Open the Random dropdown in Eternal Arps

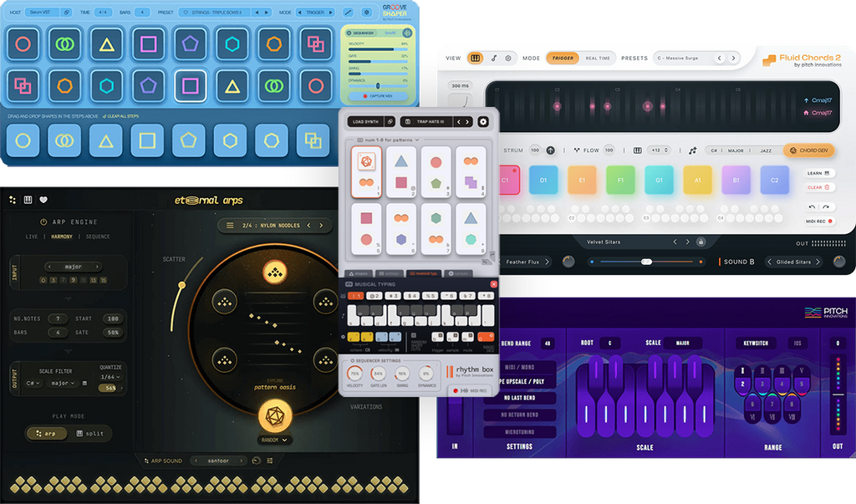[x=274, y=440]
